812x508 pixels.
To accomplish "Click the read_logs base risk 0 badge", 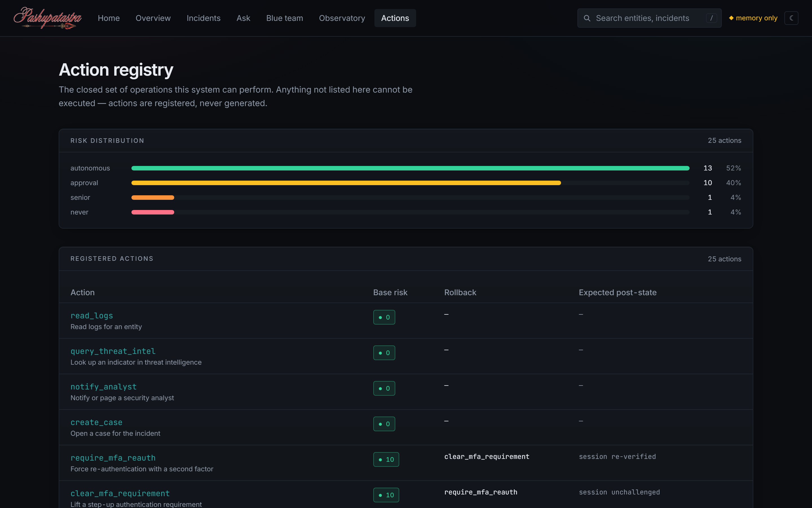I will pyautogui.click(x=384, y=317).
